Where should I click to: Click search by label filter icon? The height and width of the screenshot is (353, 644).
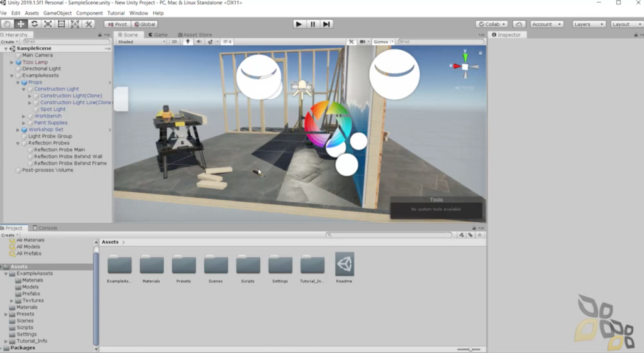470,235
